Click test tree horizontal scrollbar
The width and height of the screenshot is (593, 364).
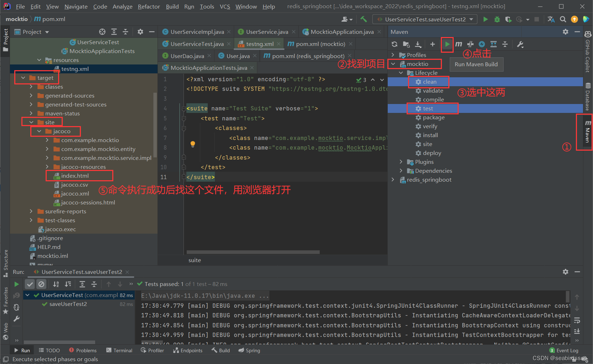pos(59,342)
